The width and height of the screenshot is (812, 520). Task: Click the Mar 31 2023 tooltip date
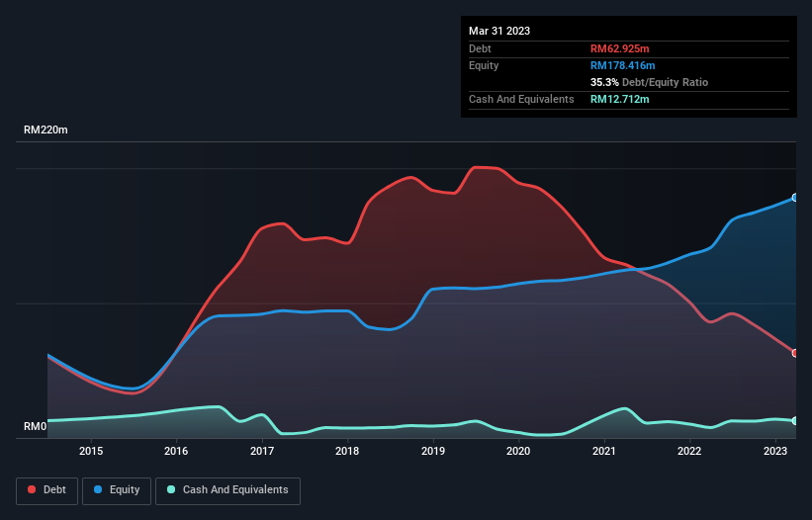[499, 31]
